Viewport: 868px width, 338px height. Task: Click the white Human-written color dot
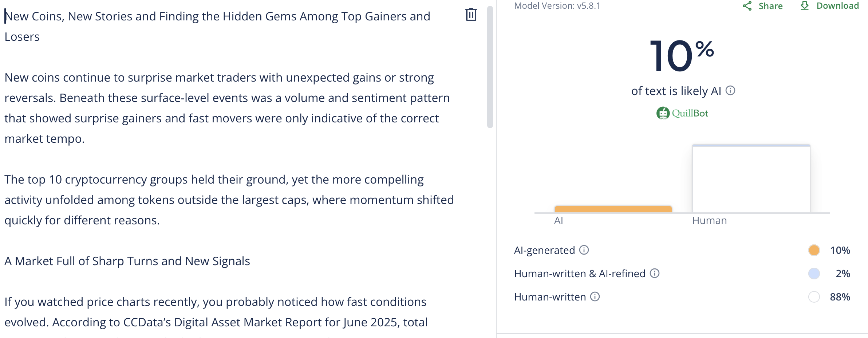coord(814,297)
